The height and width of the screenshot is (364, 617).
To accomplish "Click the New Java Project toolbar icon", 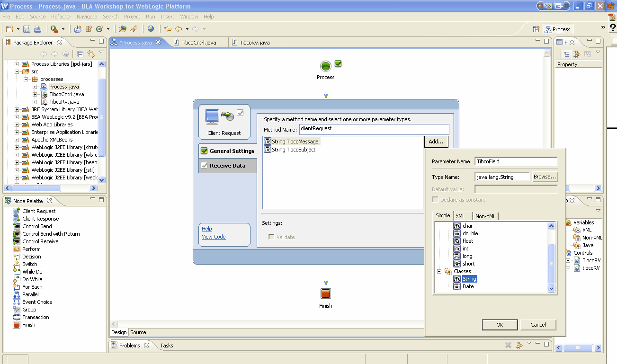I will click(x=78, y=29).
